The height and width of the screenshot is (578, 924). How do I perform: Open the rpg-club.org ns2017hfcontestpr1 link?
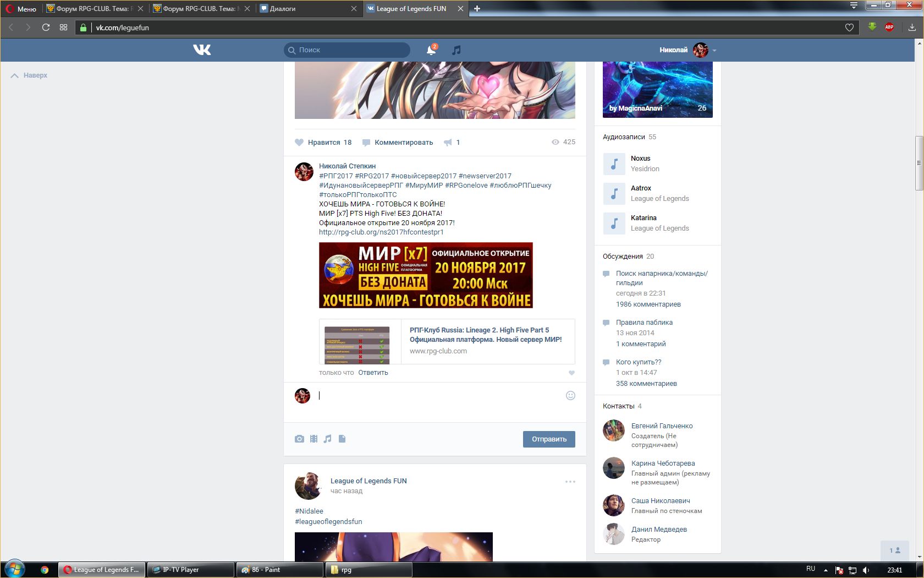(x=381, y=232)
